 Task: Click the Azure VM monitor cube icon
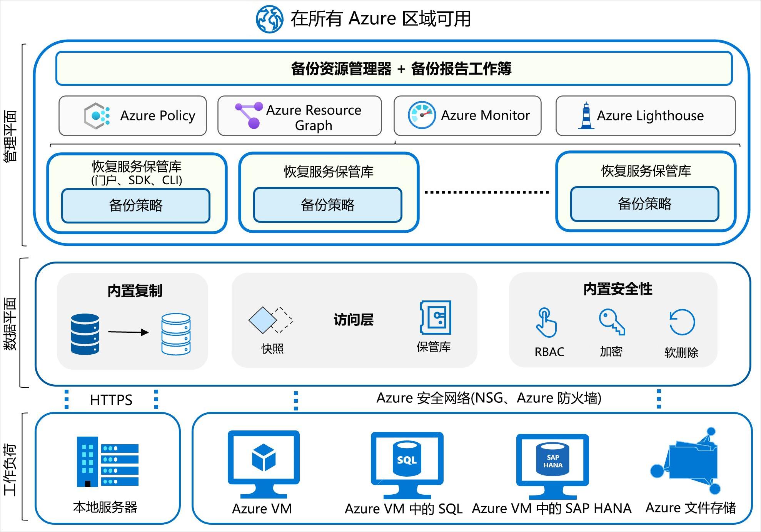pos(264,464)
